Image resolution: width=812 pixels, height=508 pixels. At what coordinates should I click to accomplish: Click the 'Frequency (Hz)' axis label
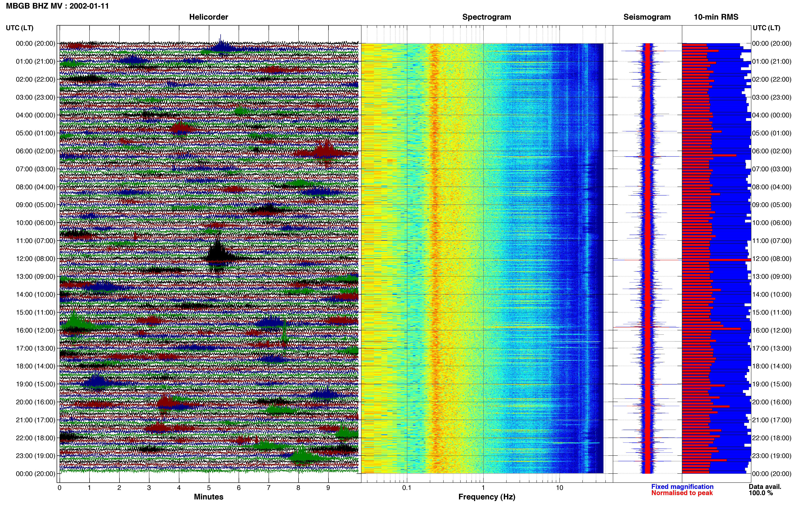click(x=487, y=497)
